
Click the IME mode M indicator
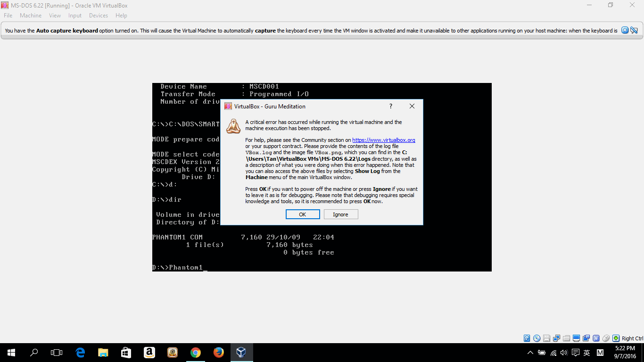600,353
